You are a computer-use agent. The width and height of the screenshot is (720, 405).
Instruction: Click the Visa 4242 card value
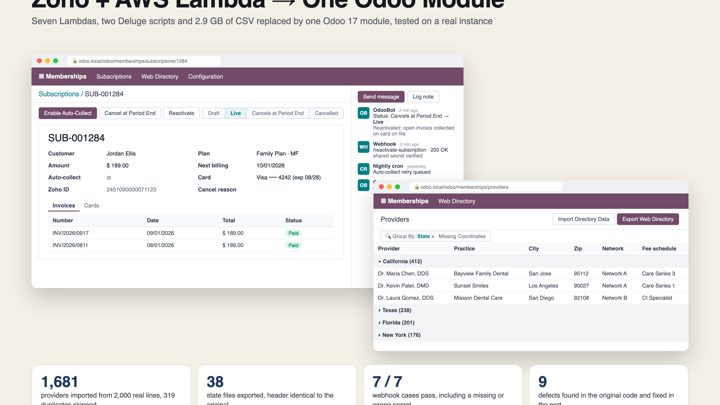(288, 177)
